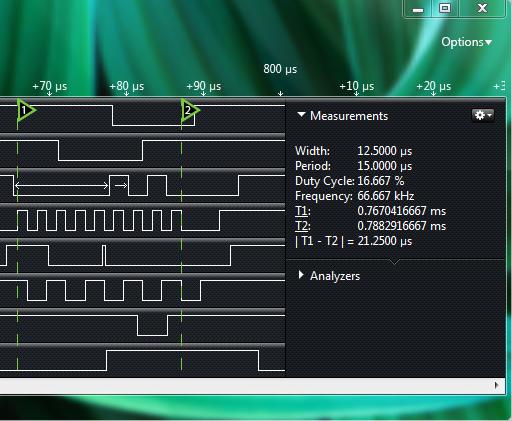
Task: Click the Period value 15.0000 µs
Action: click(x=385, y=166)
